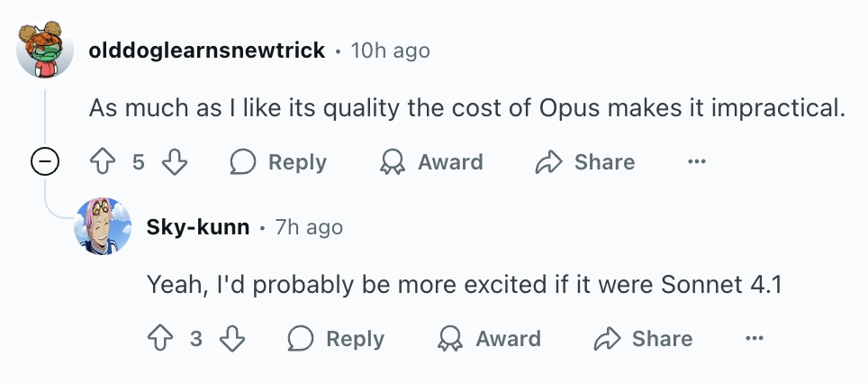Downvote olddoglearnsnewtrick's comment
This screenshot has height=384, width=868.
pos(175,162)
